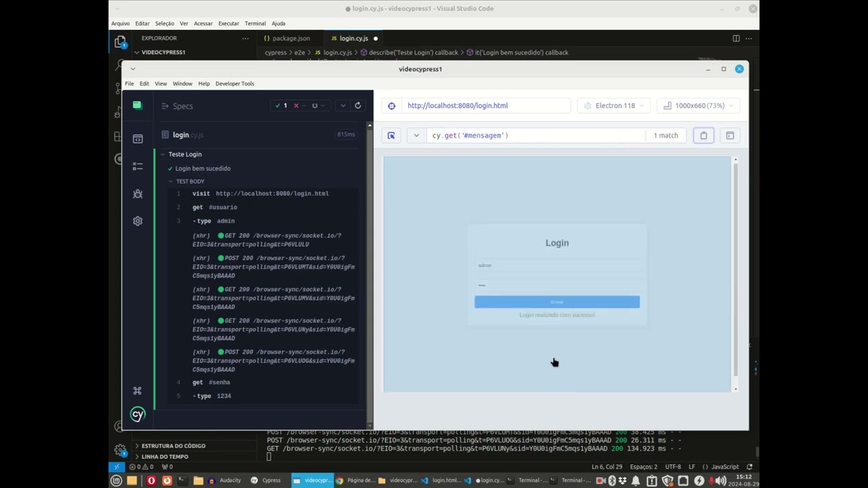
Task: Open the Developer Tools menu in Cypress
Action: click(235, 83)
